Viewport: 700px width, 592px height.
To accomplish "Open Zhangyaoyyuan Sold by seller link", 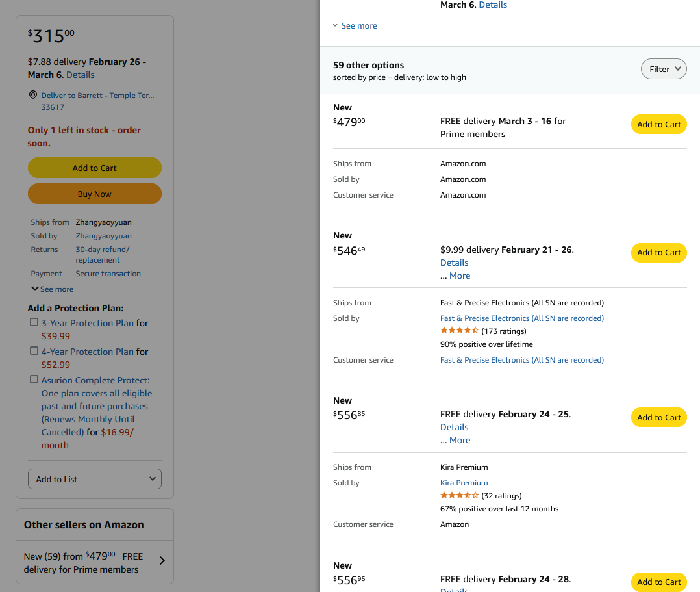I will 103,236.
